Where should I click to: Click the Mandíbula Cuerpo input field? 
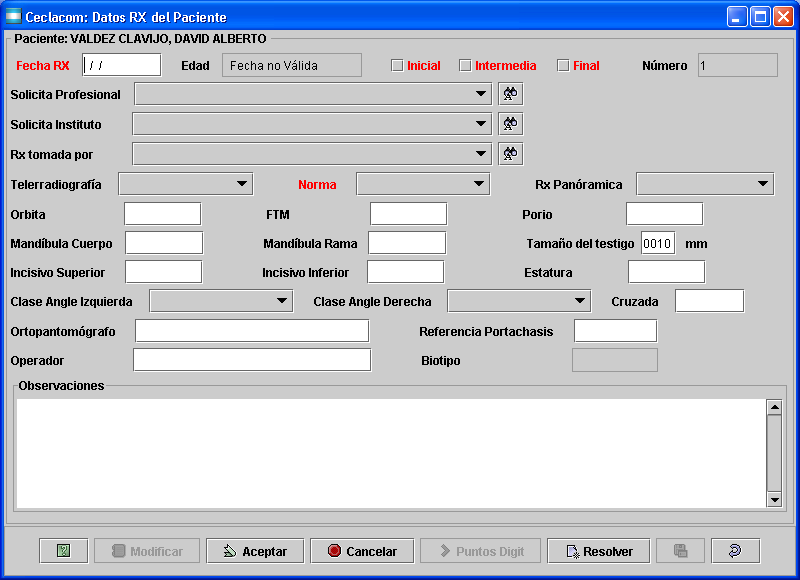[164, 243]
